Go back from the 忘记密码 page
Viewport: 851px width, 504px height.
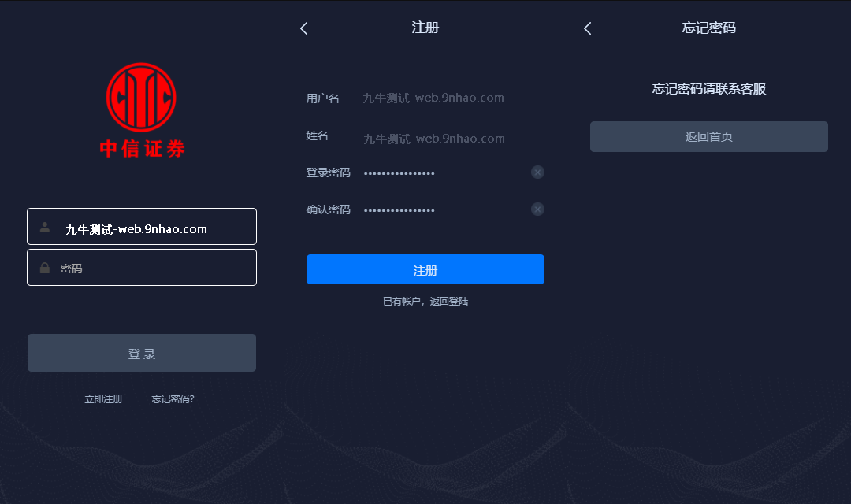pos(587,28)
